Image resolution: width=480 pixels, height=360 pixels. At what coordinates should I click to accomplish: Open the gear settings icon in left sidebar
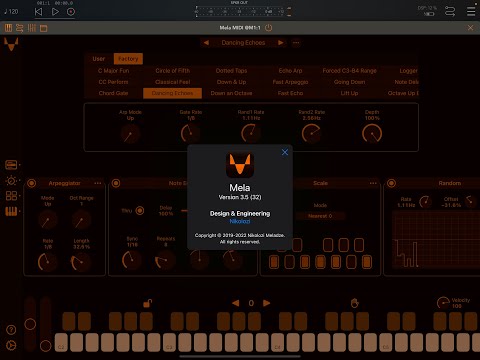[11, 180]
